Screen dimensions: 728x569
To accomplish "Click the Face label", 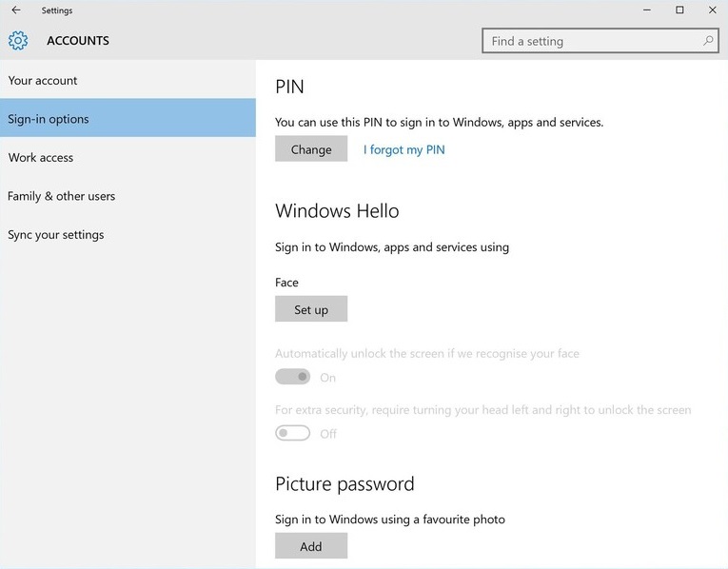I will [x=286, y=283].
